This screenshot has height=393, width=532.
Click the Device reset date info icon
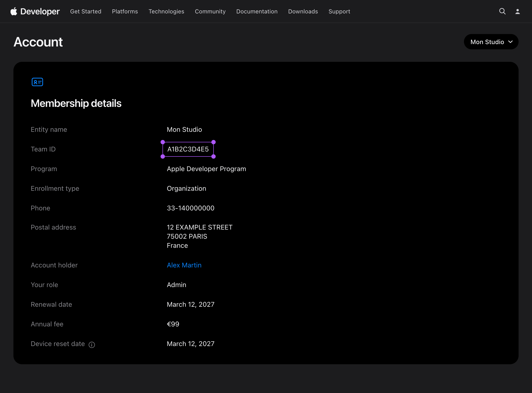tap(92, 345)
